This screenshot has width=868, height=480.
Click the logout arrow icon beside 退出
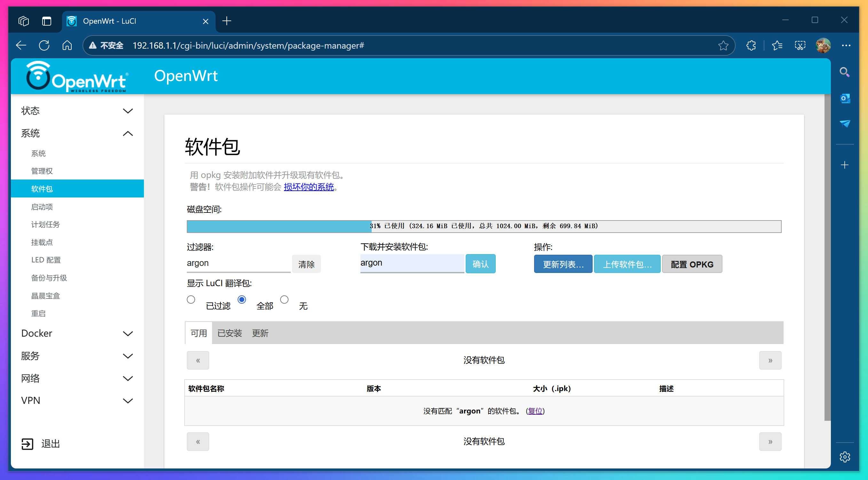pos(28,444)
